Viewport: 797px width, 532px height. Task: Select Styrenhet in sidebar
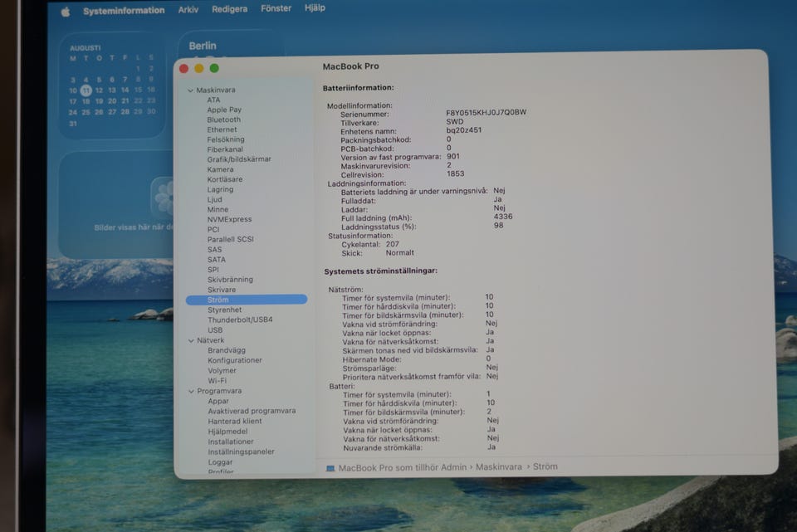point(224,310)
